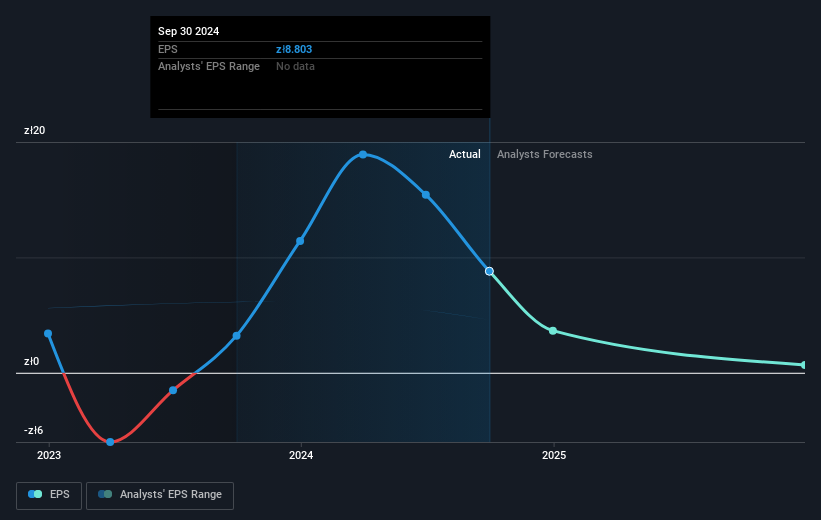This screenshot has height=520, width=821.
Task: Click the -zł6 axis label
Action: click(34, 430)
